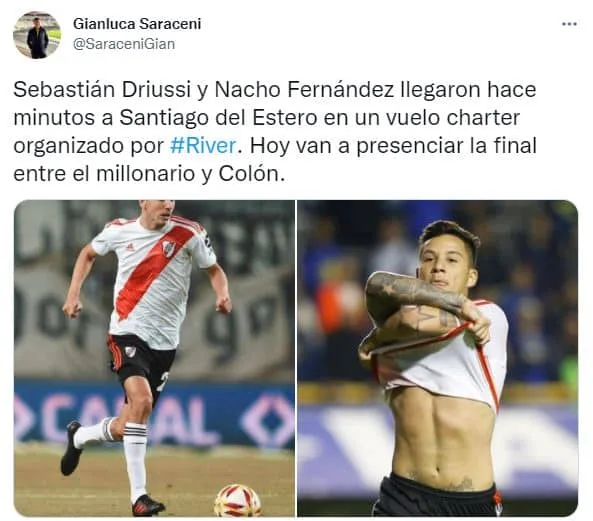Open the #River hashtag

[203, 146]
